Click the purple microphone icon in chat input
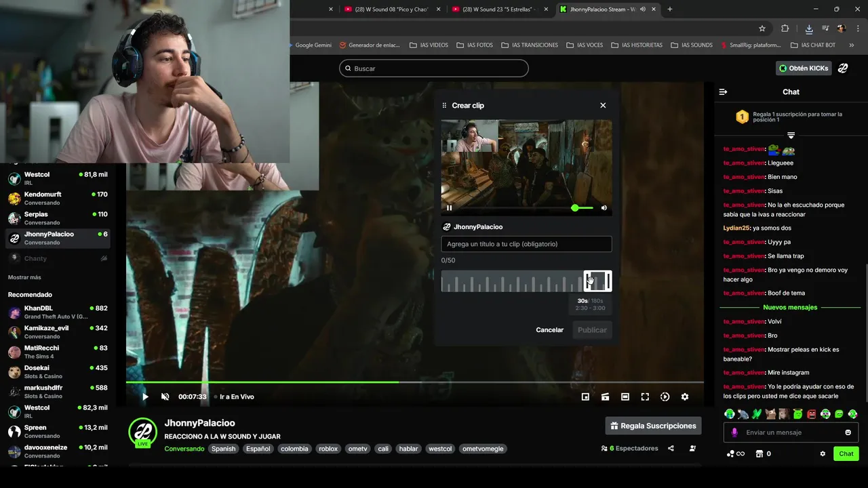 click(734, 432)
